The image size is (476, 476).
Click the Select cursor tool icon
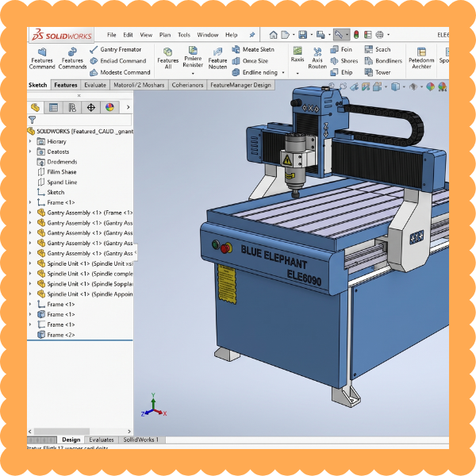339,35
